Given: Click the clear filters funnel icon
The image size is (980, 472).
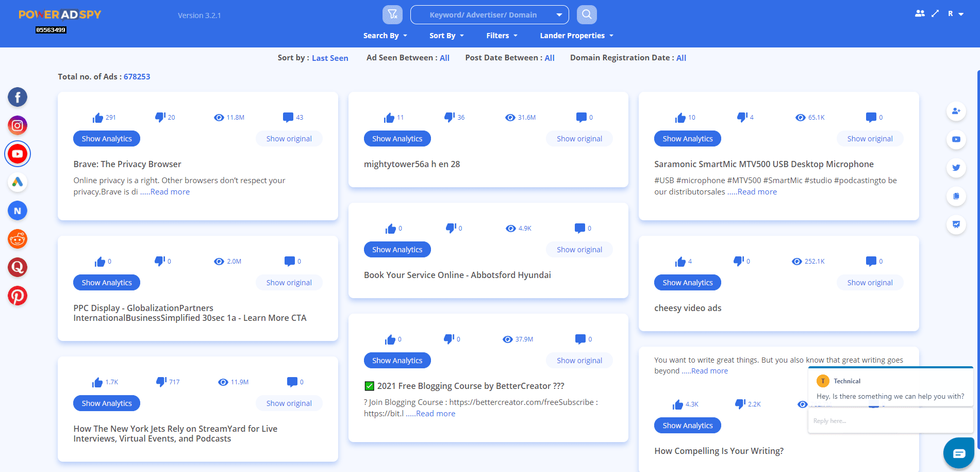Looking at the screenshot, I should pyautogui.click(x=392, y=14).
